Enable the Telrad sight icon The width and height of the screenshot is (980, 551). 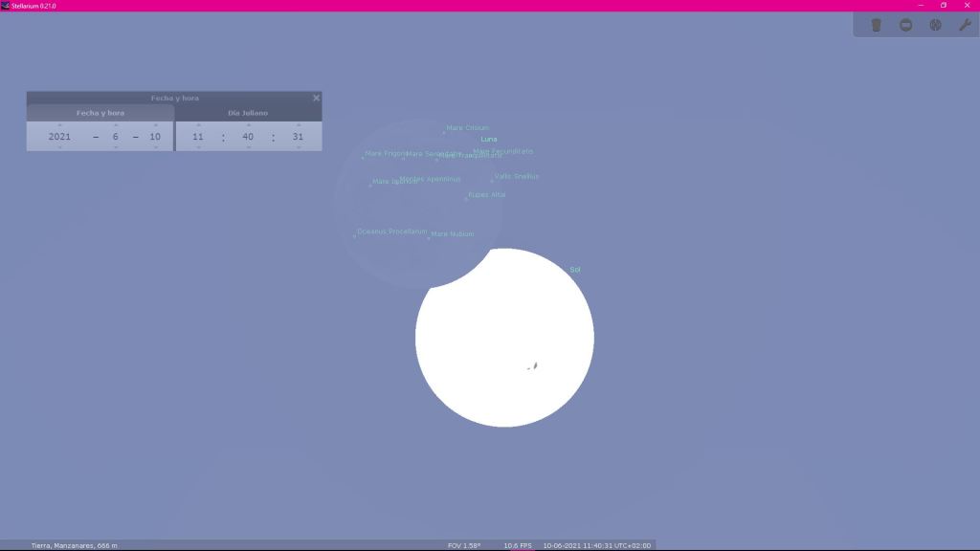coord(935,25)
